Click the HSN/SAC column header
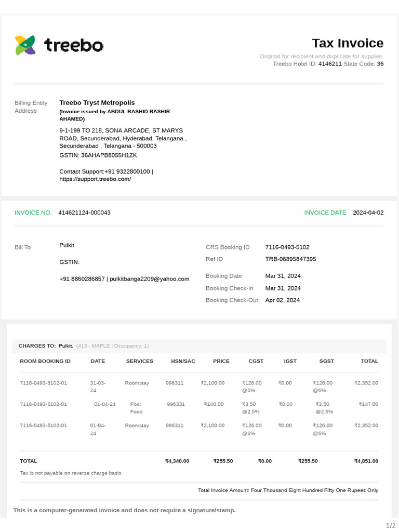Image resolution: width=399 pixels, height=532 pixels. pos(183,361)
